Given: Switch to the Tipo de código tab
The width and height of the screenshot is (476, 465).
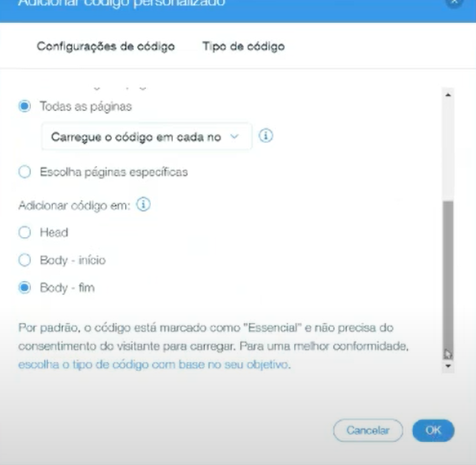Looking at the screenshot, I should [x=243, y=47].
